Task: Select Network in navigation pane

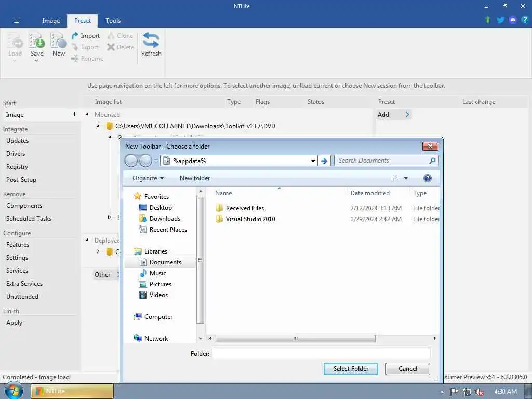Action: (156, 339)
